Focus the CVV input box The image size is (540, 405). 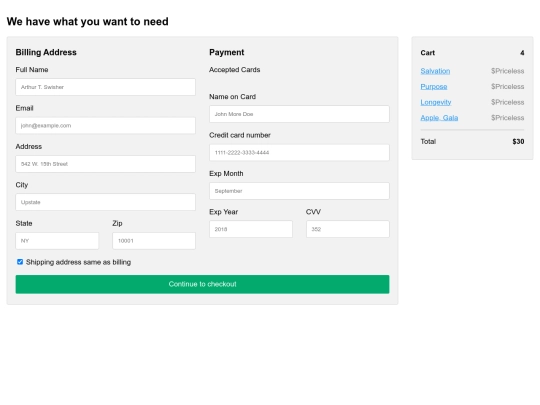(348, 229)
